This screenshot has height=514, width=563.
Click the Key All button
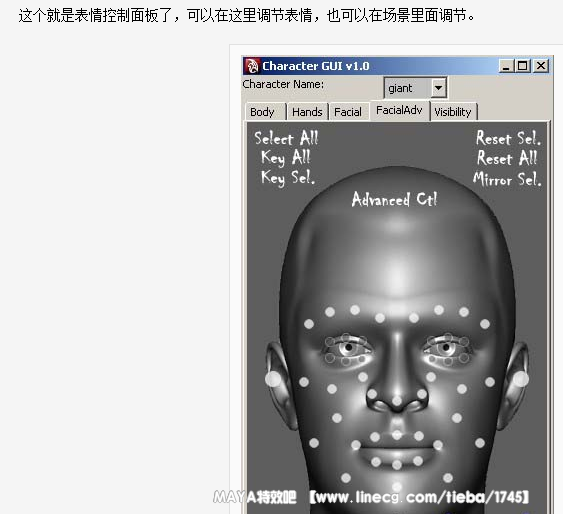[x=285, y=158]
